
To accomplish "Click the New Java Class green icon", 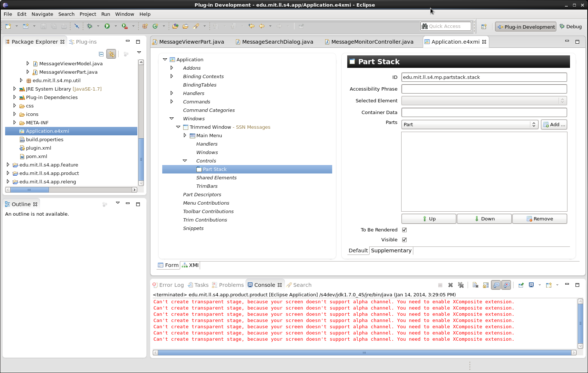I will 155,26.
